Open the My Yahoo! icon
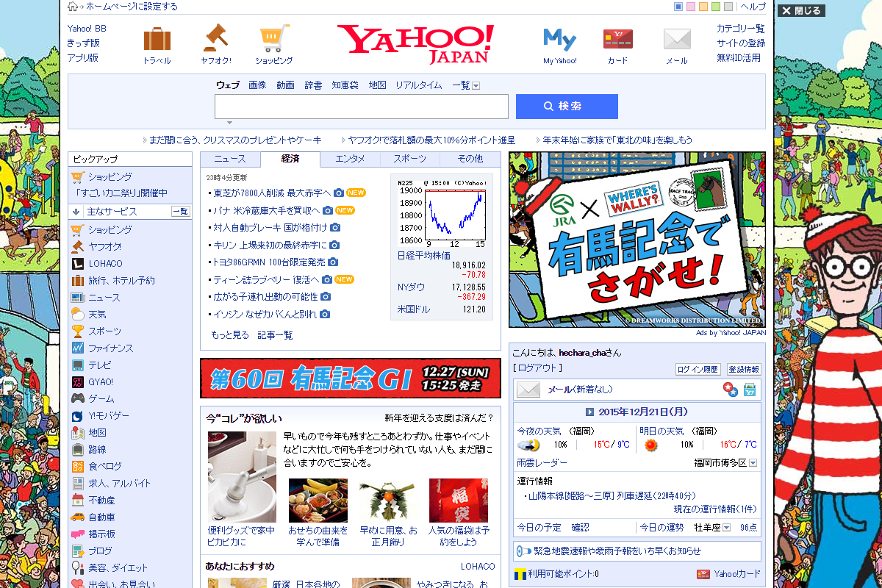Image resolution: width=882 pixels, height=588 pixels. [559, 38]
